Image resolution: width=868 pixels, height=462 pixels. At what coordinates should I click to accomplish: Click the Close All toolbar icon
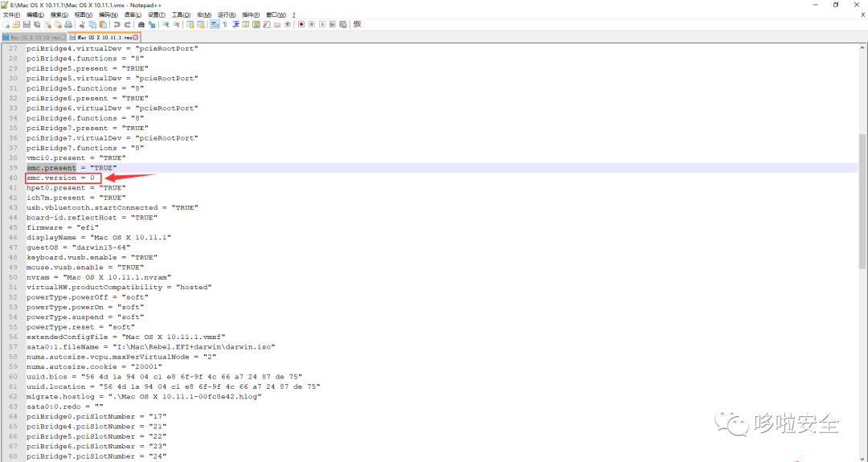coord(58,24)
